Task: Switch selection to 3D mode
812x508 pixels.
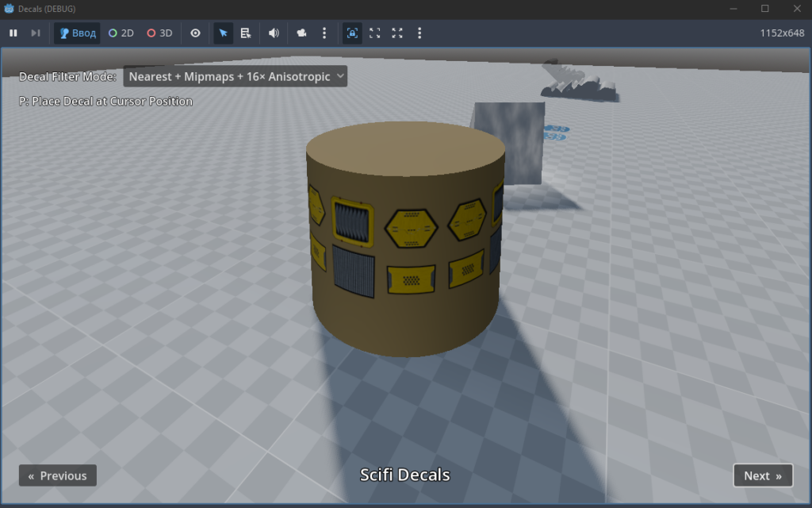Action: click(x=159, y=33)
